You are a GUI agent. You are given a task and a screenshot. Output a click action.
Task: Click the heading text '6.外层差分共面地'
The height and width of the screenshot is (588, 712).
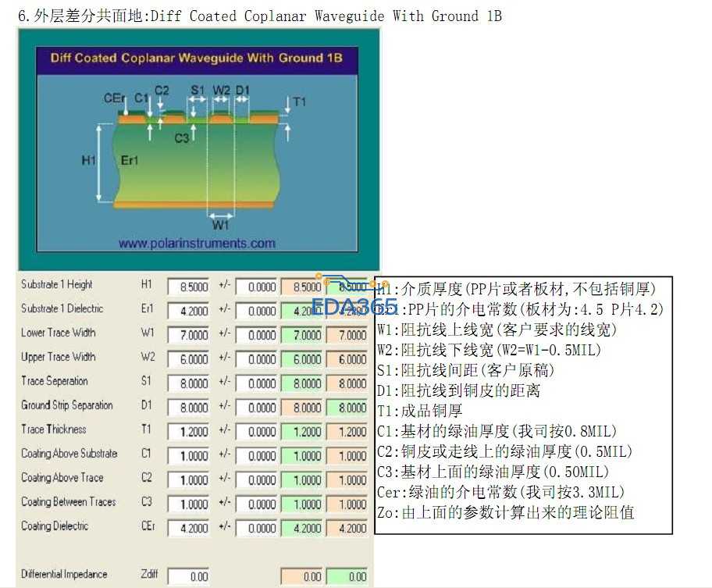[80, 16]
